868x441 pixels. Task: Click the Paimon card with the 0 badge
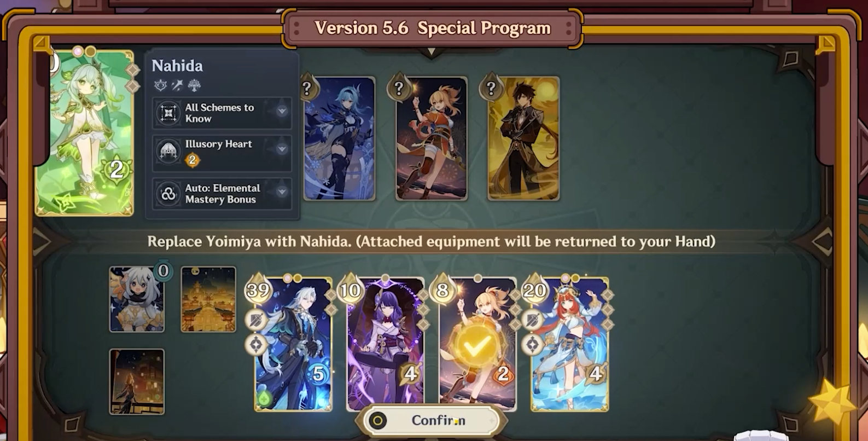coord(137,299)
